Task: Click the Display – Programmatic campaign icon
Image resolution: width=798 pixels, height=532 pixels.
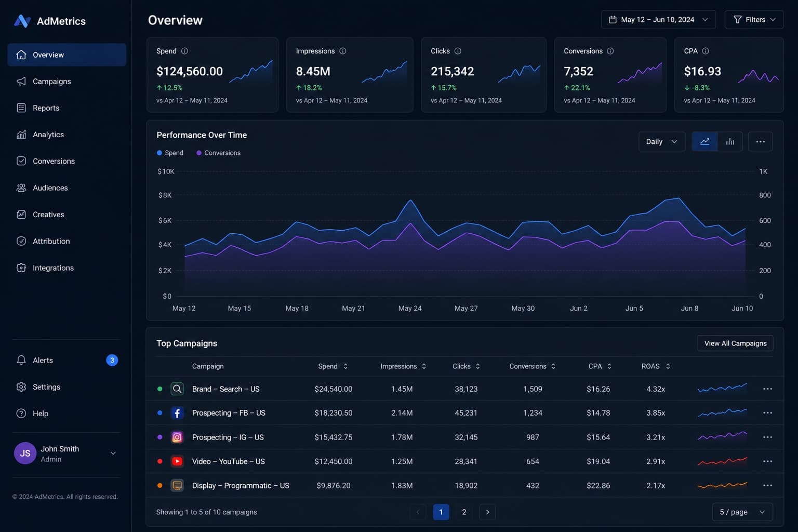Action: click(x=177, y=486)
